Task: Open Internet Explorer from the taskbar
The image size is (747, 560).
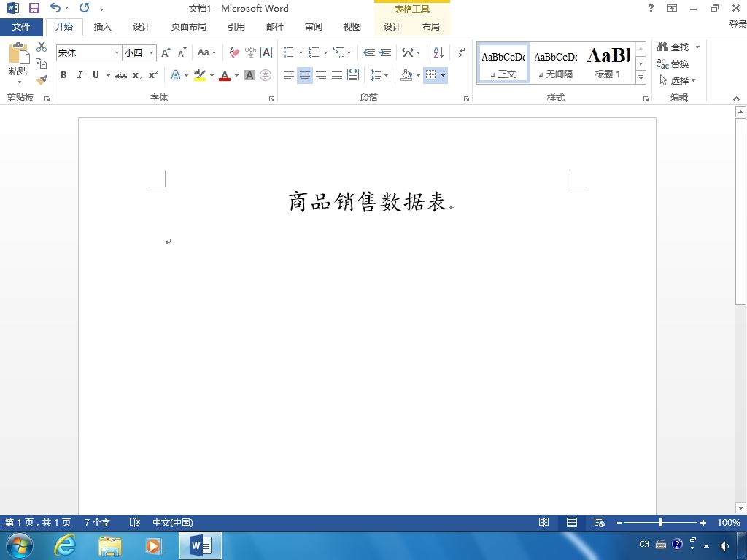Action: 64,545
